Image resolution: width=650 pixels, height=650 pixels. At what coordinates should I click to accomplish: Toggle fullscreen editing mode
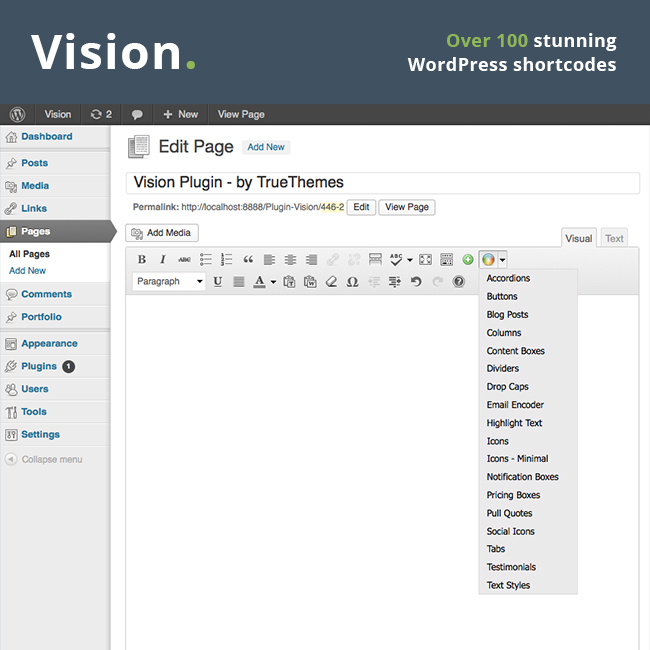425,260
